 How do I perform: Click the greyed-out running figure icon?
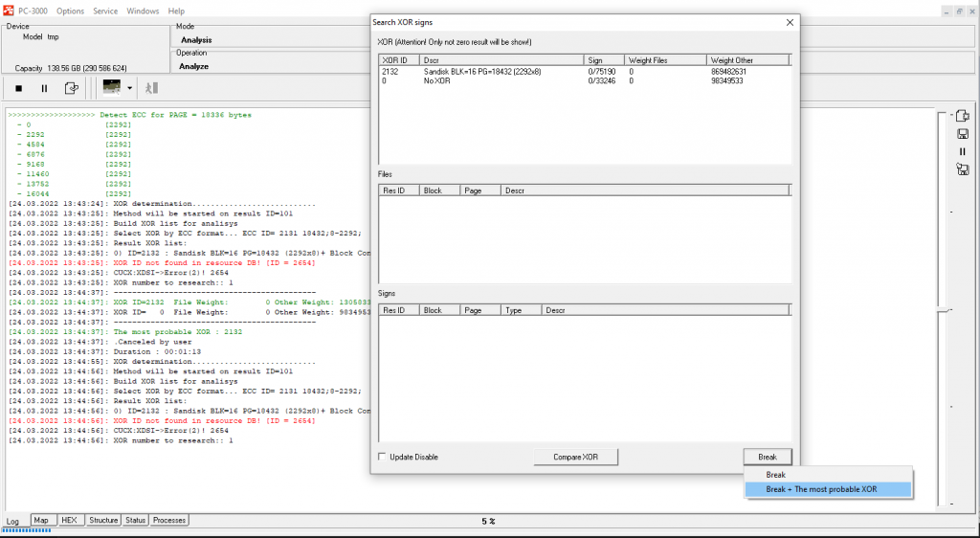coord(151,88)
